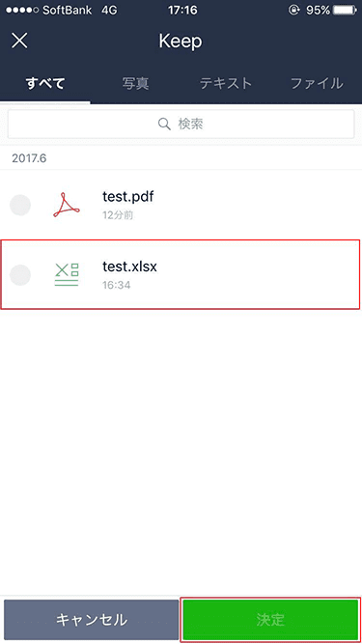
Task: Tap the 2017.6 date section header
Action: click(29, 159)
